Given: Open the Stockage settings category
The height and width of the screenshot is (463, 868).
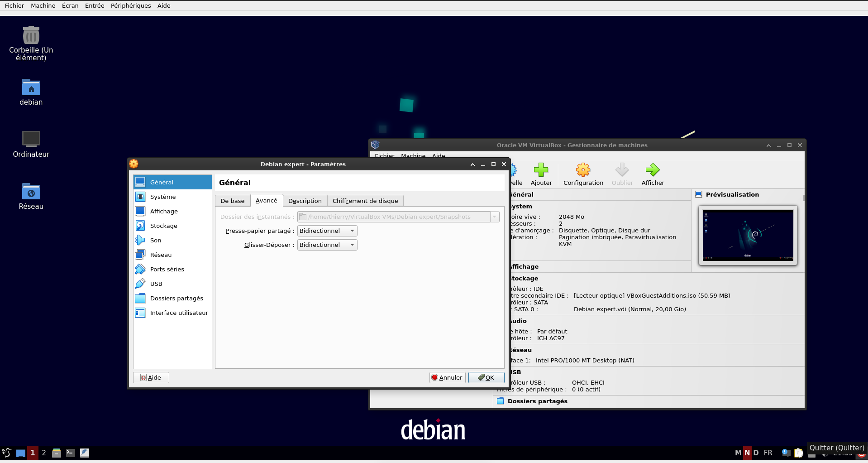Looking at the screenshot, I should click(172, 226).
